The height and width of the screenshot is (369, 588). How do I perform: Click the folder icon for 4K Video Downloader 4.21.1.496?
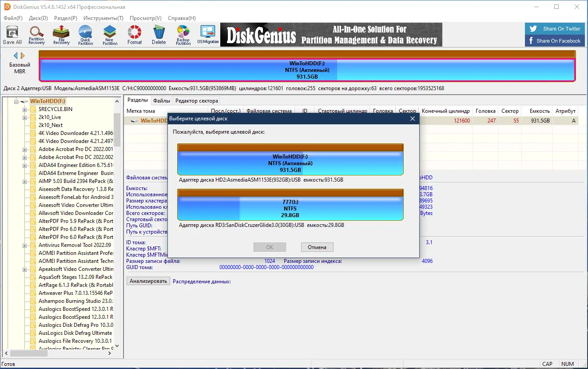[x=32, y=133]
